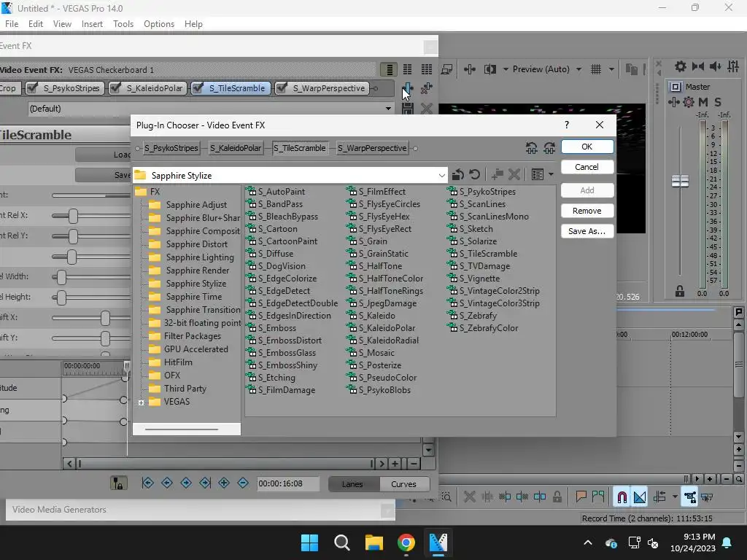This screenshot has height=560, width=747.
Task: Open Windows Search from the taskbar
Action: 341,542
